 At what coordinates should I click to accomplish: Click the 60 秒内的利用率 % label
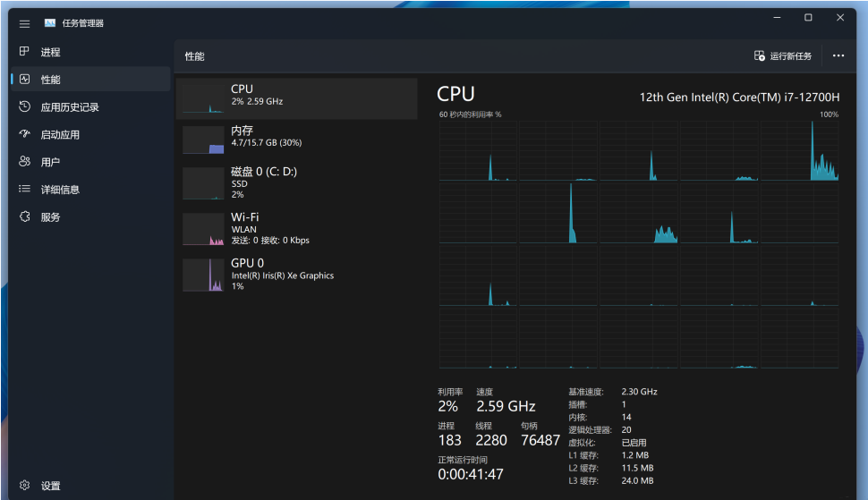click(x=470, y=114)
